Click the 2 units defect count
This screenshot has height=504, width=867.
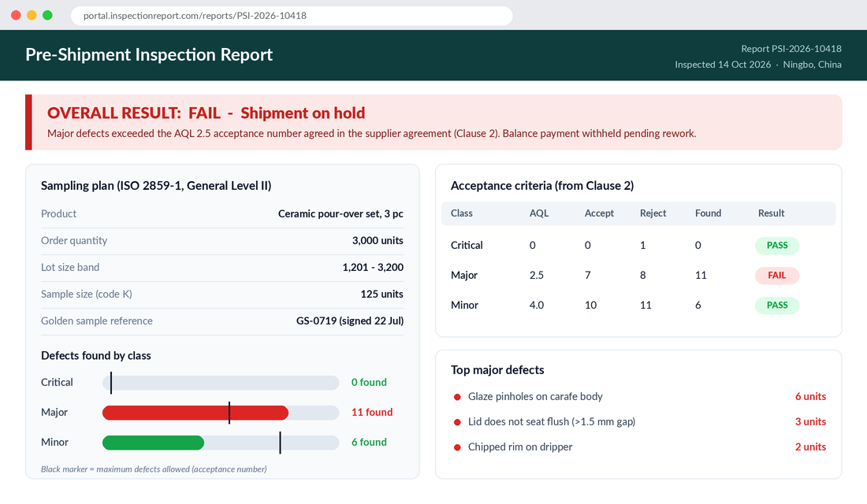tap(810, 447)
